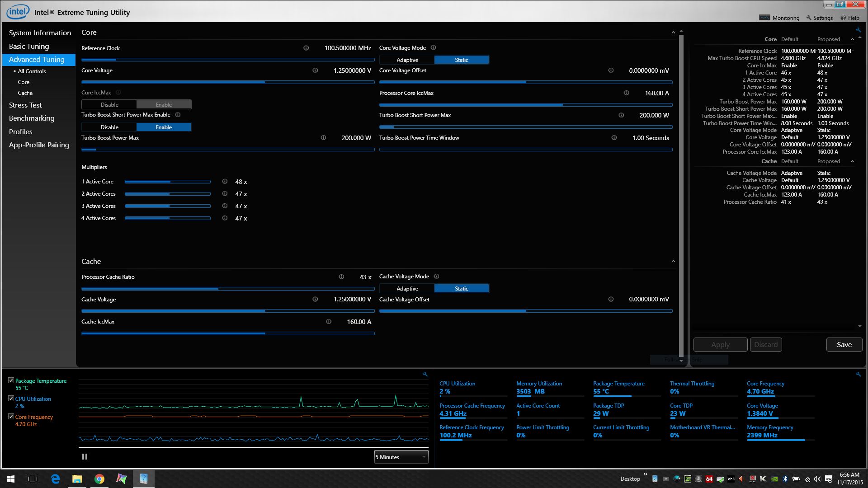
Task: Open the 5 Minutes time range dropdown
Action: tap(401, 457)
